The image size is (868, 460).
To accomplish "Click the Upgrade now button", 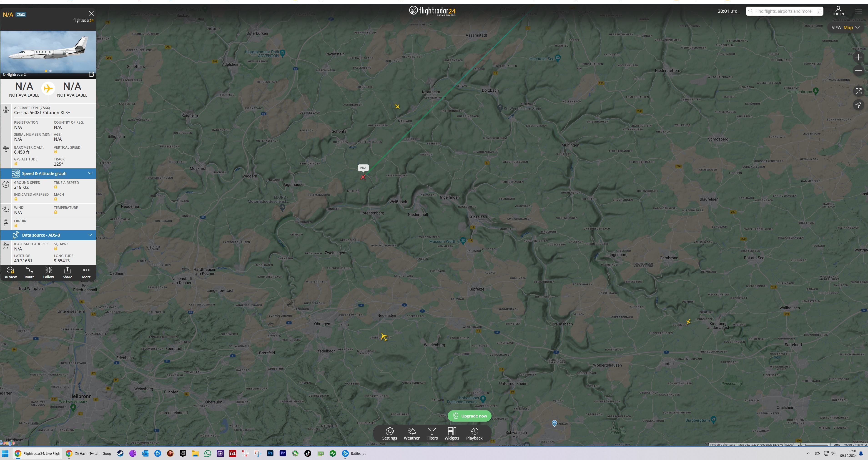I will [469, 416].
